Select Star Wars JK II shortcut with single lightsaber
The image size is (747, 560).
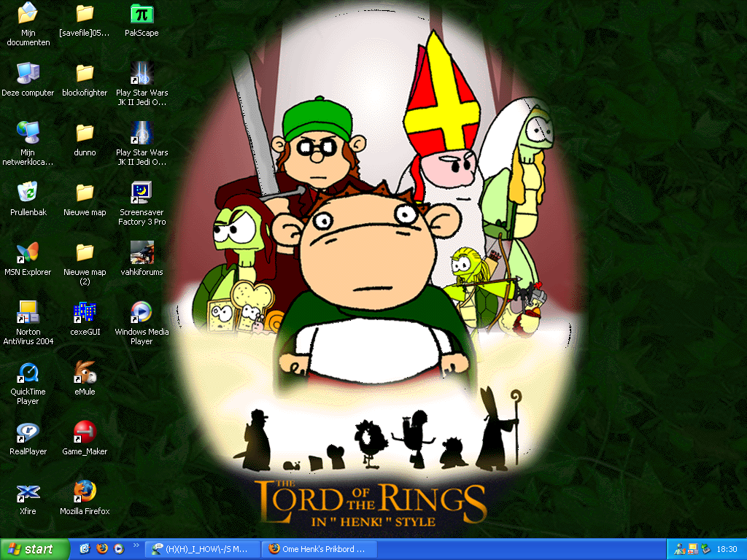point(142,144)
